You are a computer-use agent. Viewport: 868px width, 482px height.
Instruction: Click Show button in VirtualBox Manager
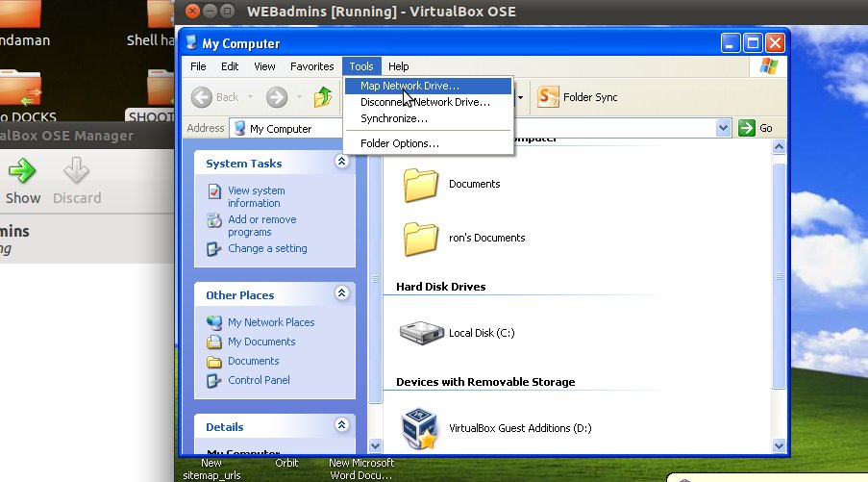coord(23,181)
